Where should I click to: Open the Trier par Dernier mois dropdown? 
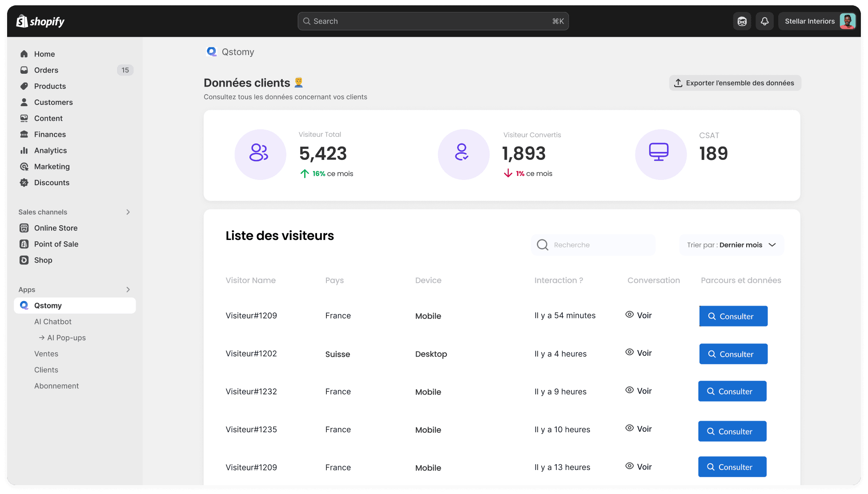pyautogui.click(x=731, y=245)
